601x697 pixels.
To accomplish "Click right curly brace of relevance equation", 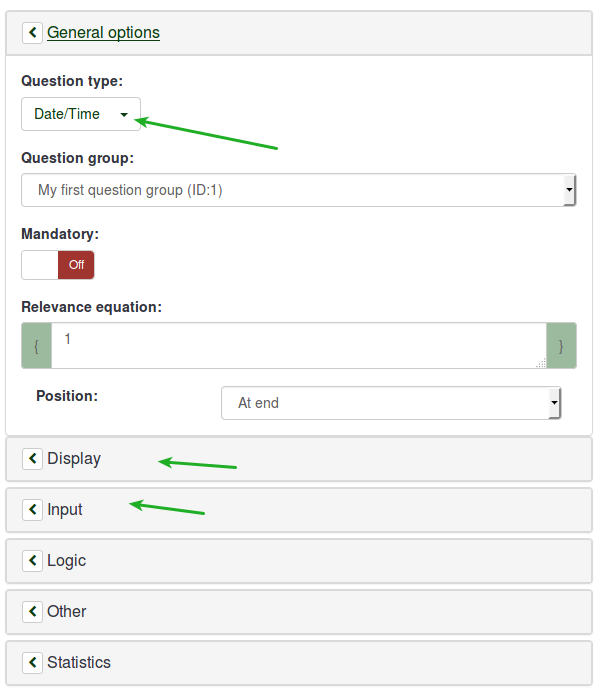I will click(561, 346).
